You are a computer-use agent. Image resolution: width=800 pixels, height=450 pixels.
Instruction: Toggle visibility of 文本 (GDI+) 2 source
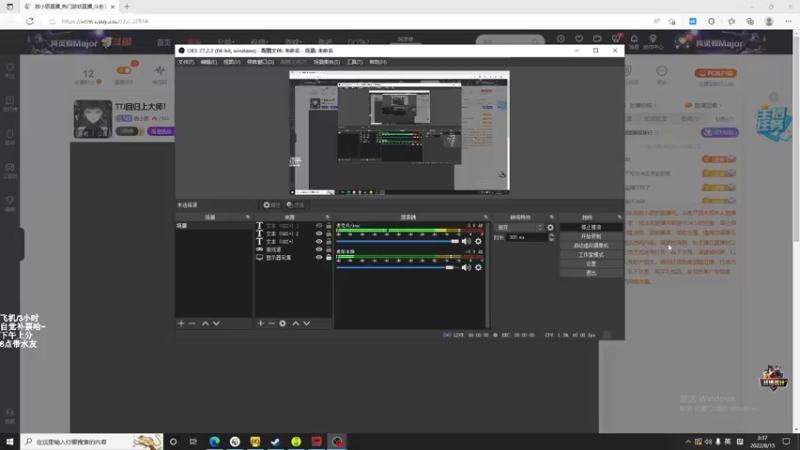coord(319,234)
